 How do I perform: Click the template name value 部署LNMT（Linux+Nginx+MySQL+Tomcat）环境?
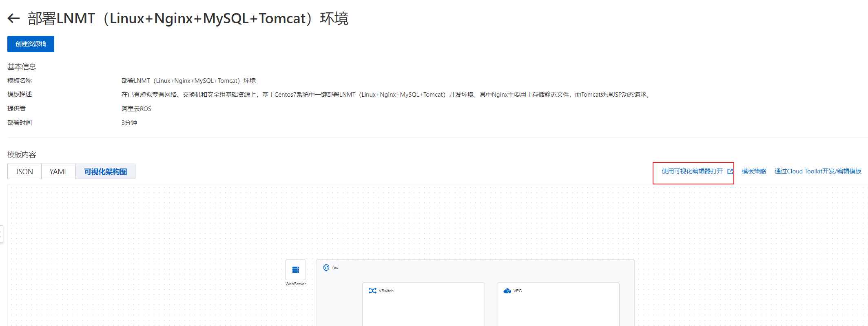tap(188, 81)
